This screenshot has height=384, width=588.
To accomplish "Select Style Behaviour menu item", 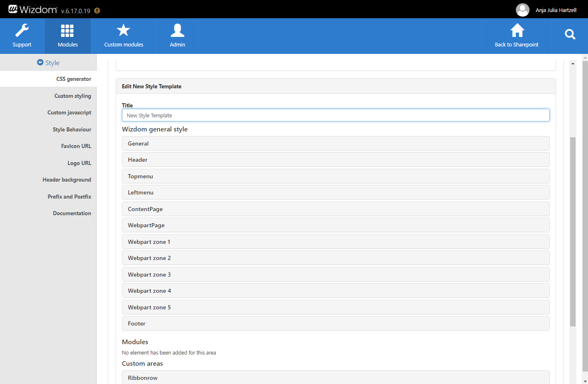I will click(72, 129).
